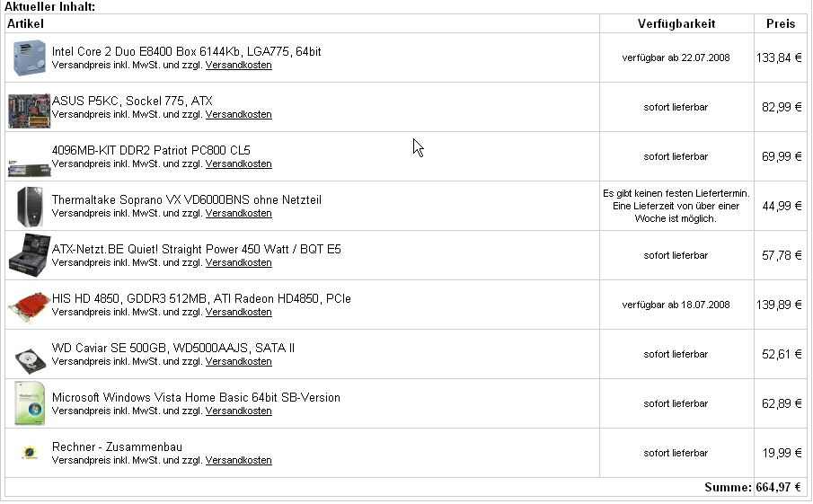Screen dimensions: 813x504
Task: Open Versandkosten link under Intel Core 2 Duo
Action: [238, 66]
